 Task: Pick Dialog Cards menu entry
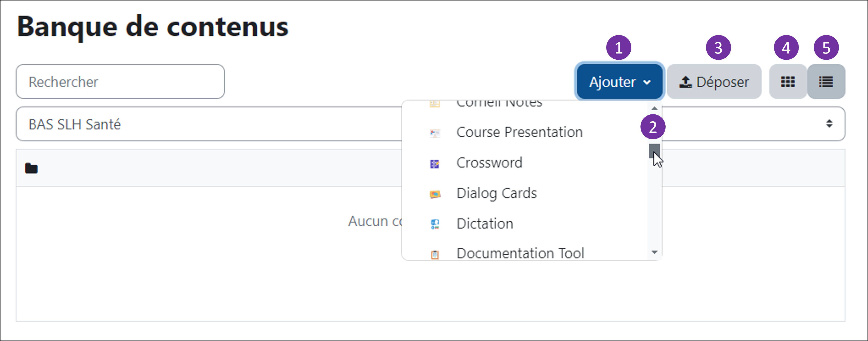coord(496,193)
